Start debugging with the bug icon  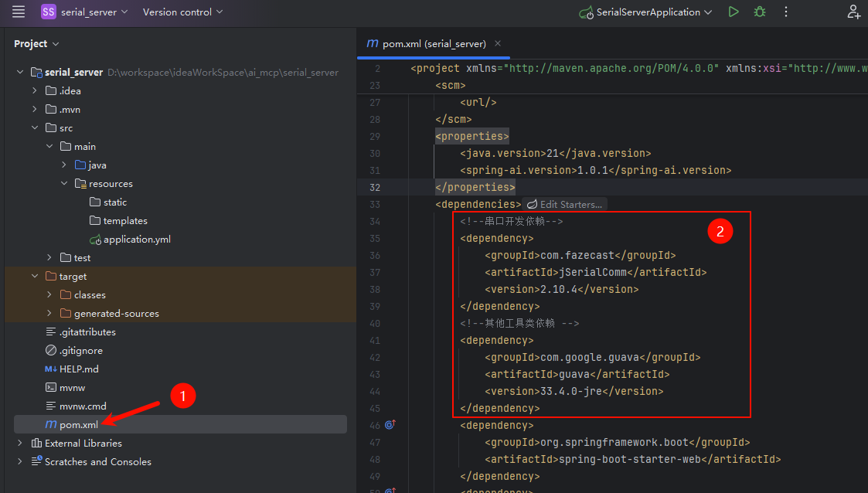[x=760, y=12]
